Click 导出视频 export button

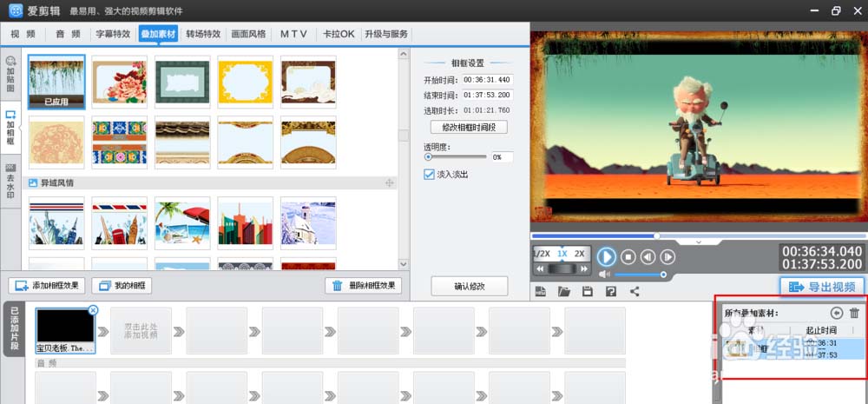pos(822,287)
